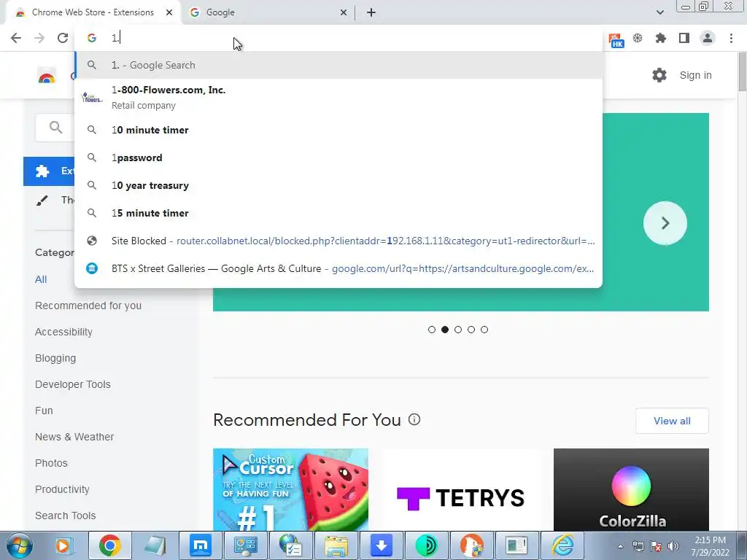Open the Blogging category
Image resolution: width=747 pixels, height=560 pixels.
[55, 358]
